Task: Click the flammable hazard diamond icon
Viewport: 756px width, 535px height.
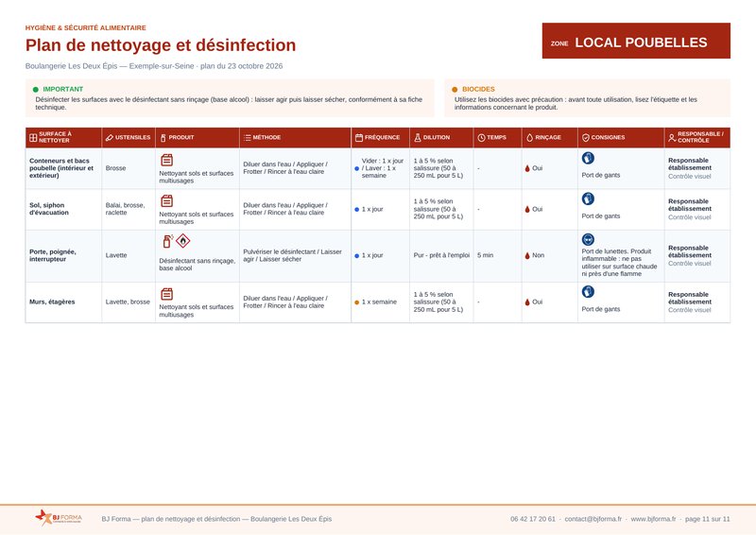Action: tap(183, 240)
